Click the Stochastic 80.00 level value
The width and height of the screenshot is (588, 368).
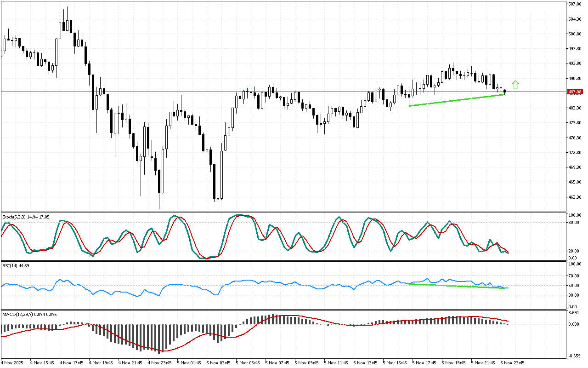(x=574, y=223)
